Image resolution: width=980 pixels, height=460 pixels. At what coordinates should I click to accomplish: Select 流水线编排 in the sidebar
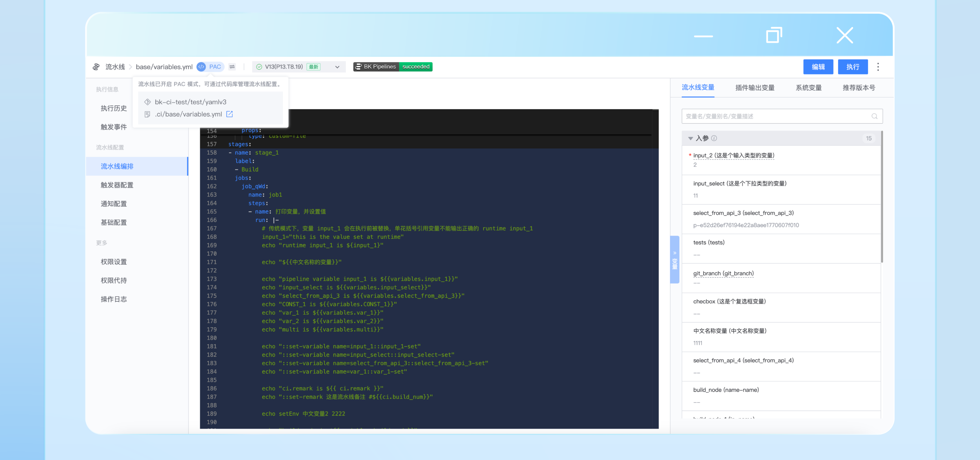pyautogui.click(x=137, y=166)
